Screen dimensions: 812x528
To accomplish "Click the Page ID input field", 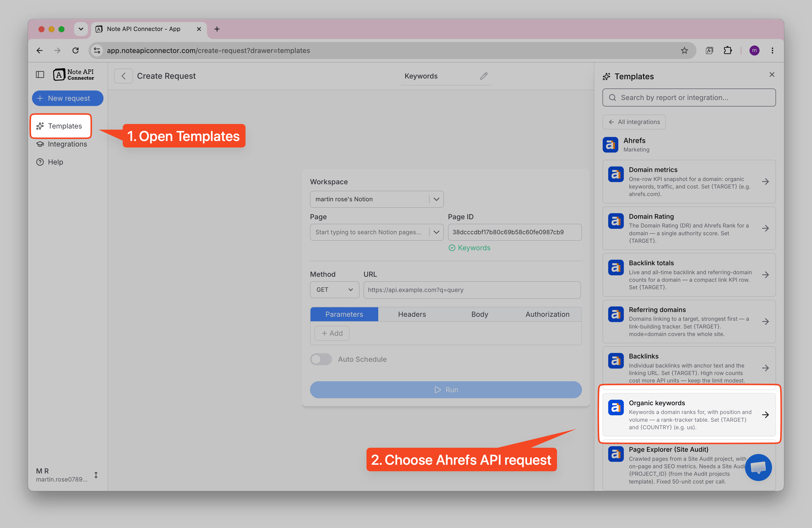I will [514, 232].
